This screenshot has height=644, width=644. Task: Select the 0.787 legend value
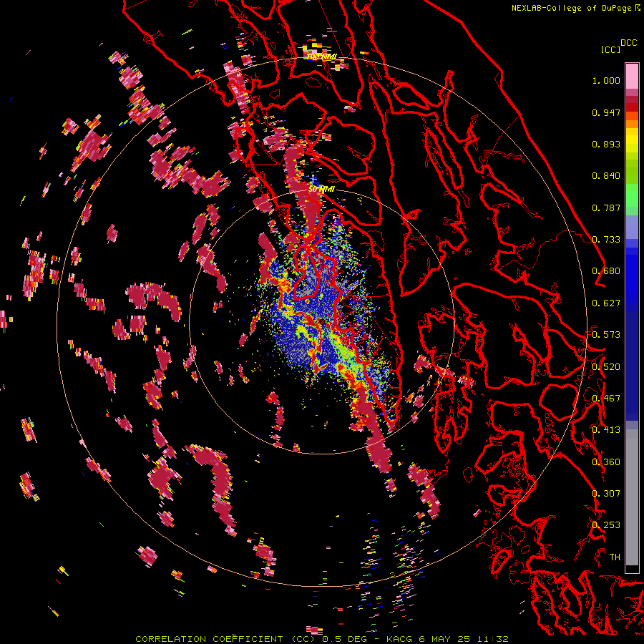click(x=606, y=208)
